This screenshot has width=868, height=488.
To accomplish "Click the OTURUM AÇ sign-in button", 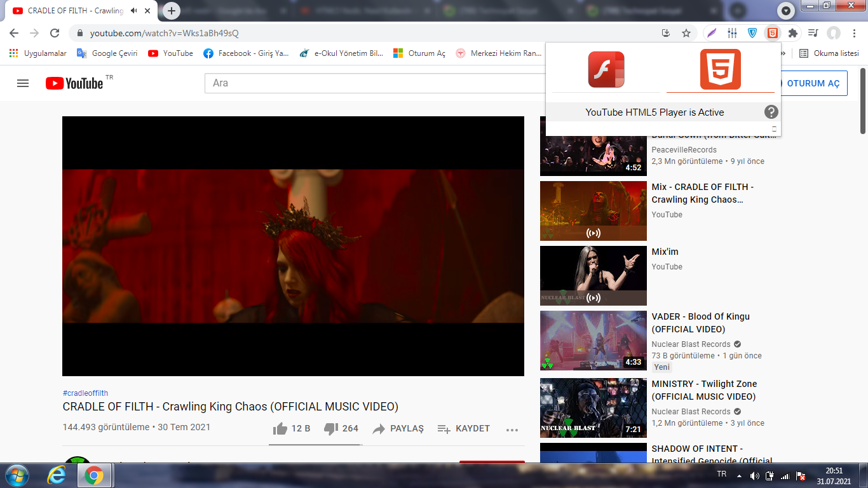I will click(813, 83).
